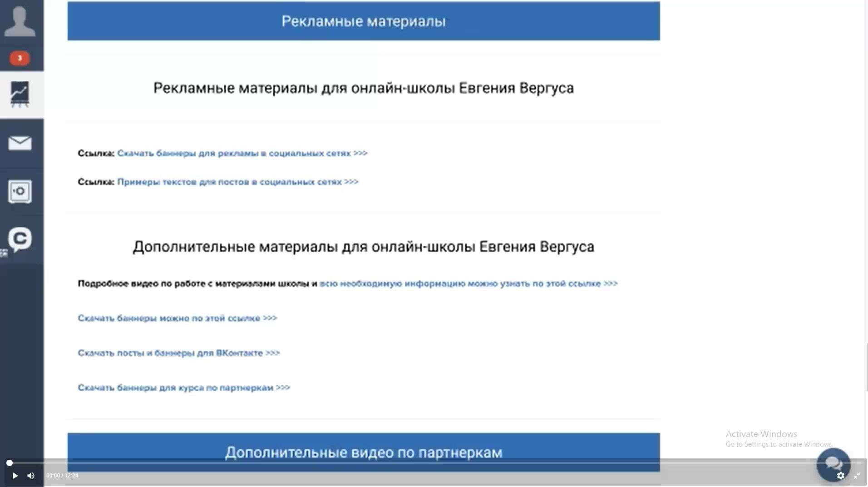The height and width of the screenshot is (487, 868).
Task: Open the chat bubble C icon in sidebar
Action: pos(20,239)
